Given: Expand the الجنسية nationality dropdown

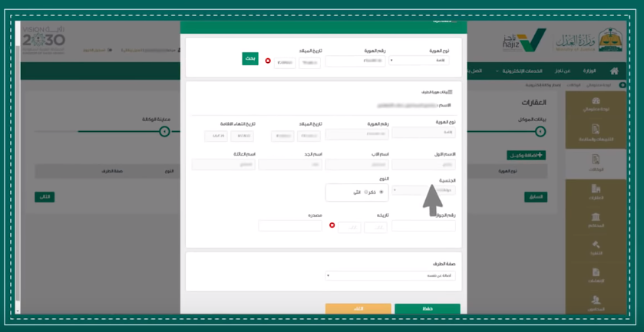Looking at the screenshot, I should pyautogui.click(x=423, y=190).
